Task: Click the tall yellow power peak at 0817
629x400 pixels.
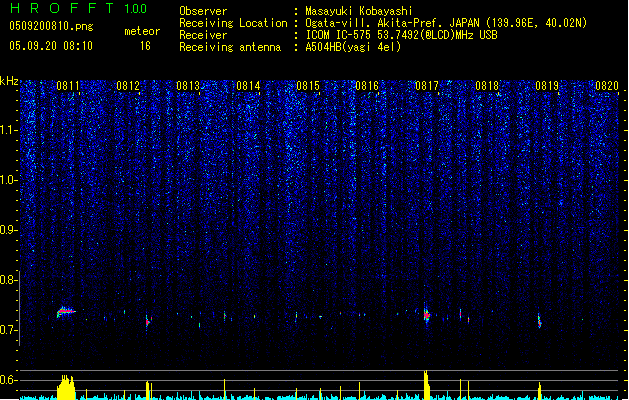Action: (426, 385)
